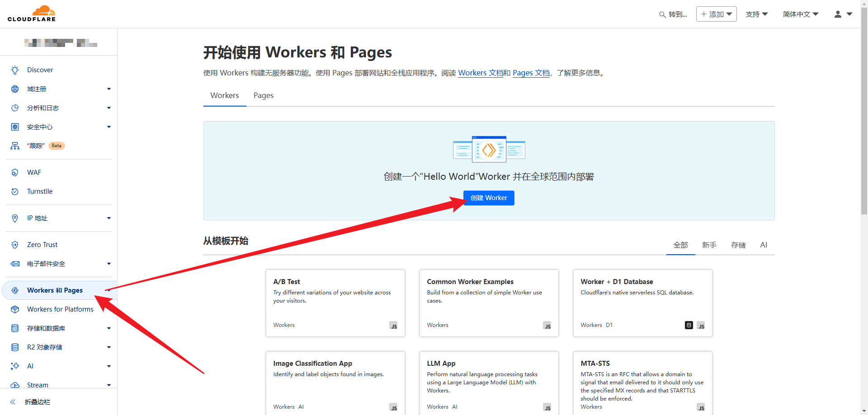Click the JS badge on LLM App card
This screenshot has height=415, width=868.
(547, 407)
